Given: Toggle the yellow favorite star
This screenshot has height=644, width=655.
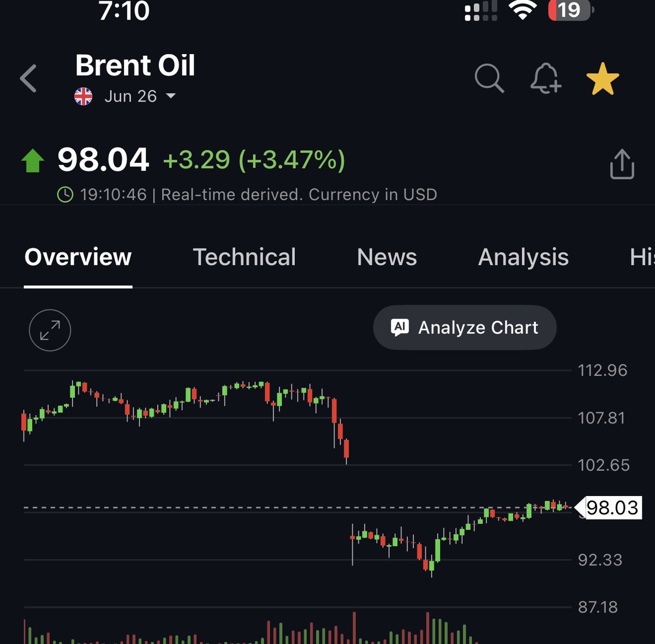Looking at the screenshot, I should [603, 79].
